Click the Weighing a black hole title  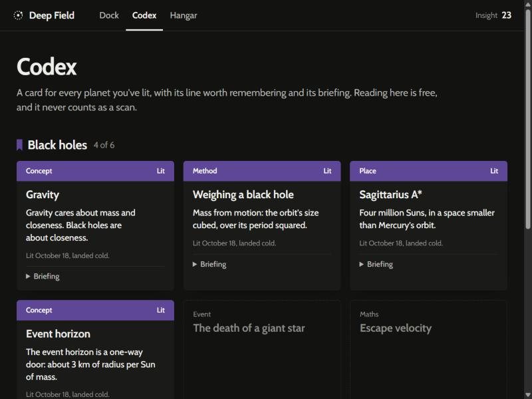[243, 195]
